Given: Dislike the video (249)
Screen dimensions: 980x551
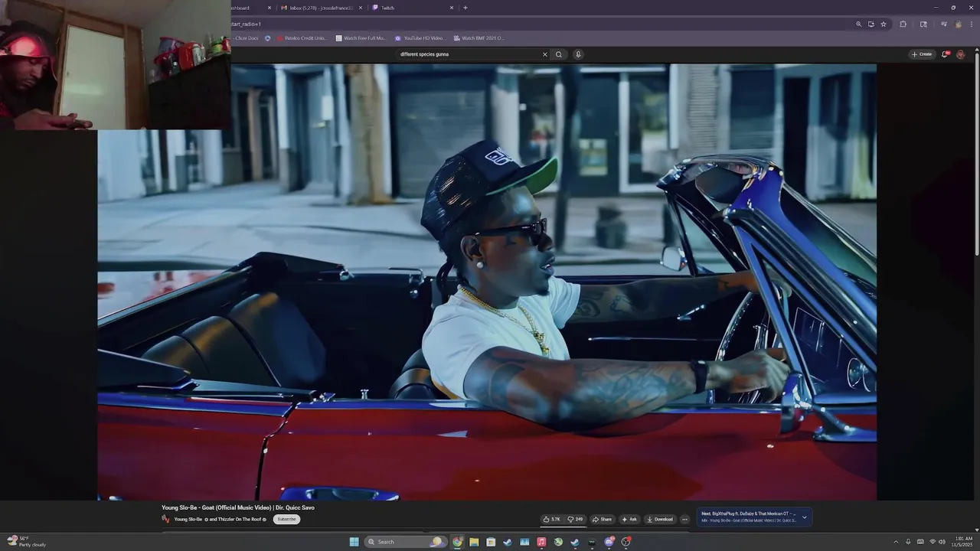Looking at the screenshot, I should tap(575, 519).
